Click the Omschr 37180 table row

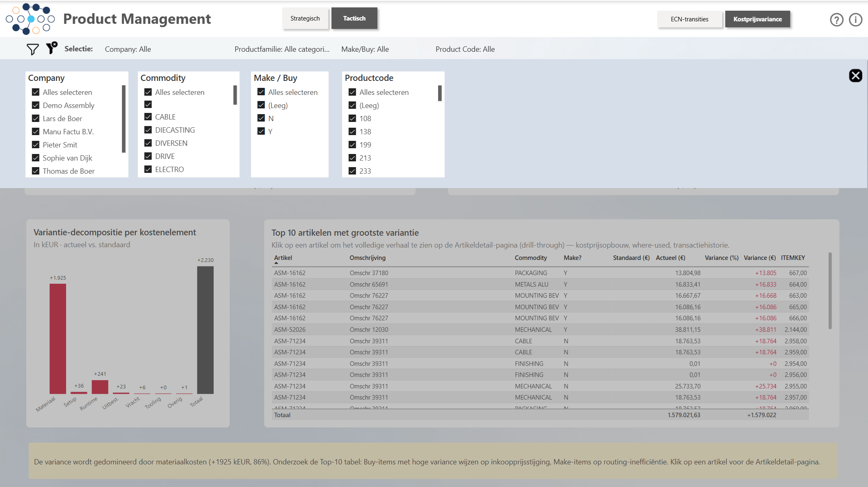pyautogui.click(x=540, y=273)
